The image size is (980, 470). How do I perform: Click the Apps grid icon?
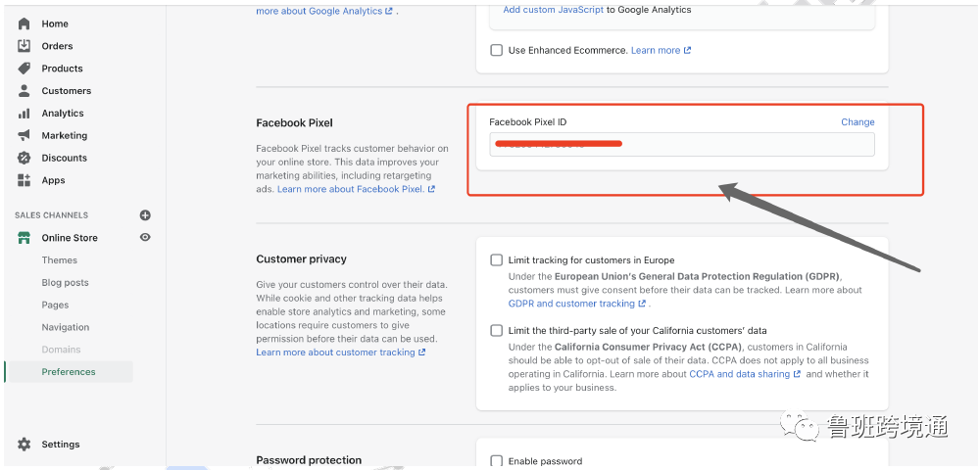click(24, 180)
